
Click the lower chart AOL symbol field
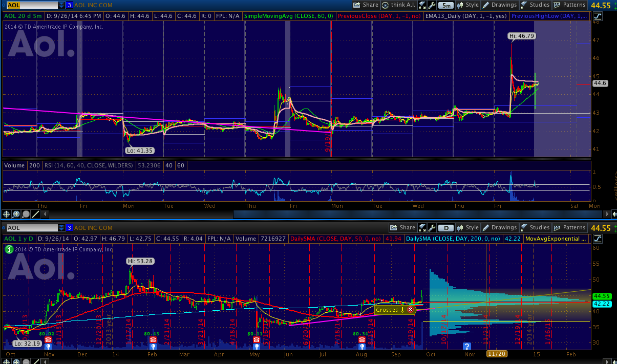pyautogui.click(x=32, y=228)
